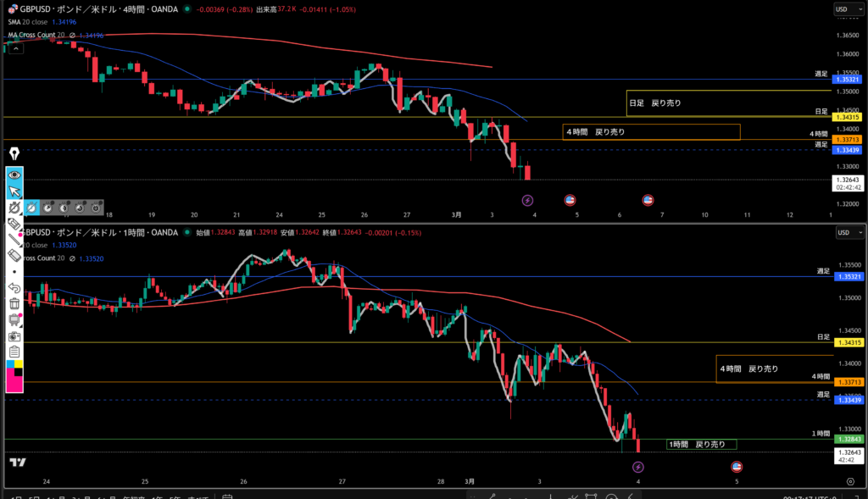The width and height of the screenshot is (868, 499).
Task: Collapse the indicator legend chevron on upper chart
Action: [x=10, y=47]
